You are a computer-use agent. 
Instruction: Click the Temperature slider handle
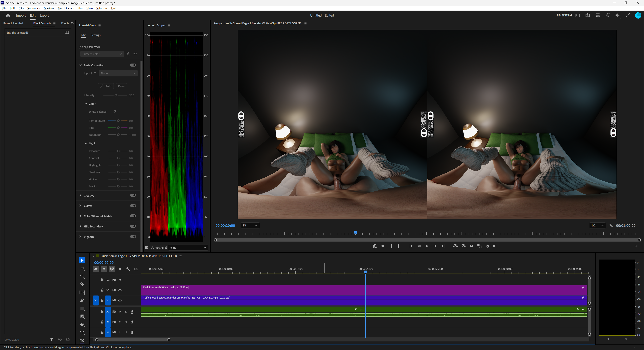[x=118, y=121]
